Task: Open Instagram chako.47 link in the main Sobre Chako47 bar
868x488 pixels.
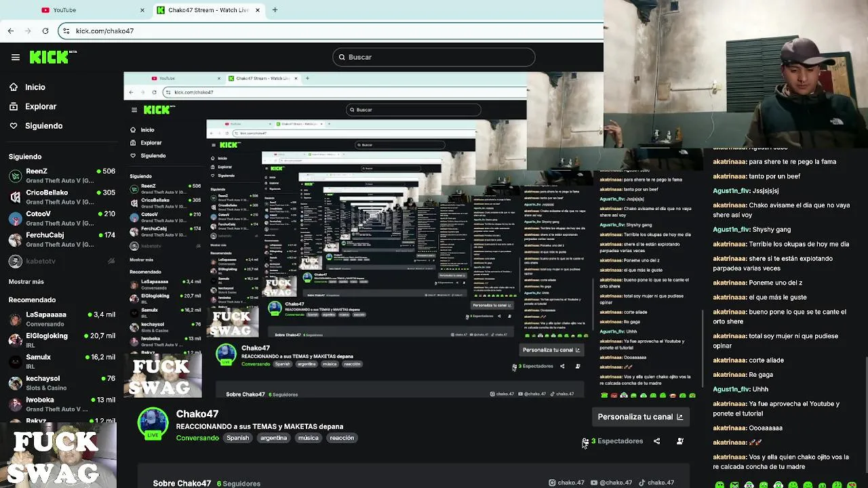Action: pyautogui.click(x=566, y=483)
